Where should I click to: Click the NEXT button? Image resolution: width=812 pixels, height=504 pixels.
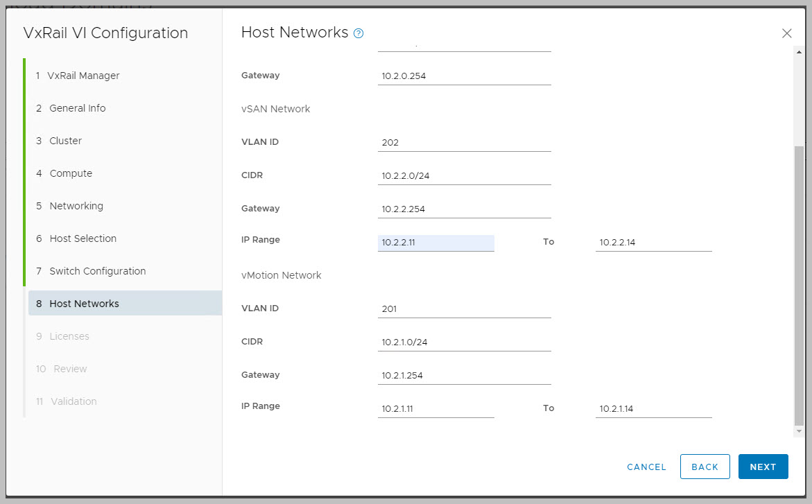[x=763, y=467]
